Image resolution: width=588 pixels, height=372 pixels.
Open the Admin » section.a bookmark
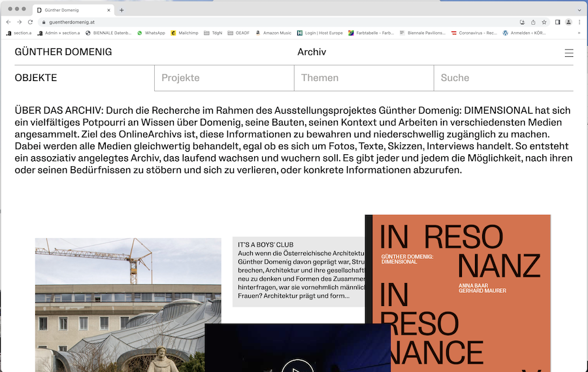tap(59, 33)
